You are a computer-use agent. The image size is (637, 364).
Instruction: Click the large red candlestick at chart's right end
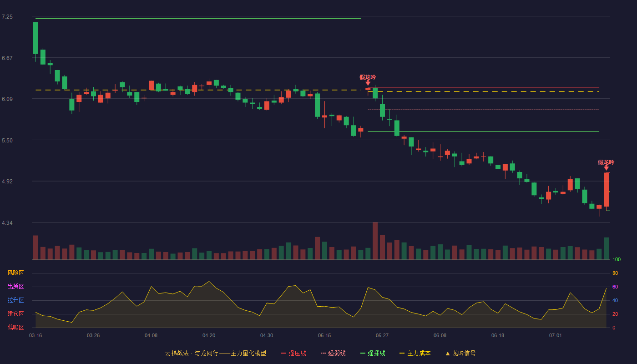606,190
